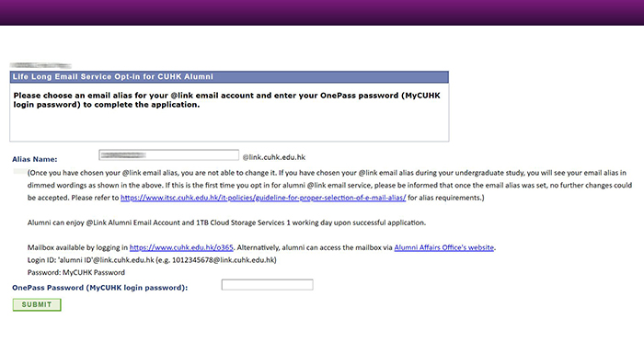Click 'Please choose an email alias' instruction text
This screenshot has height=342, width=644.
pos(226,100)
